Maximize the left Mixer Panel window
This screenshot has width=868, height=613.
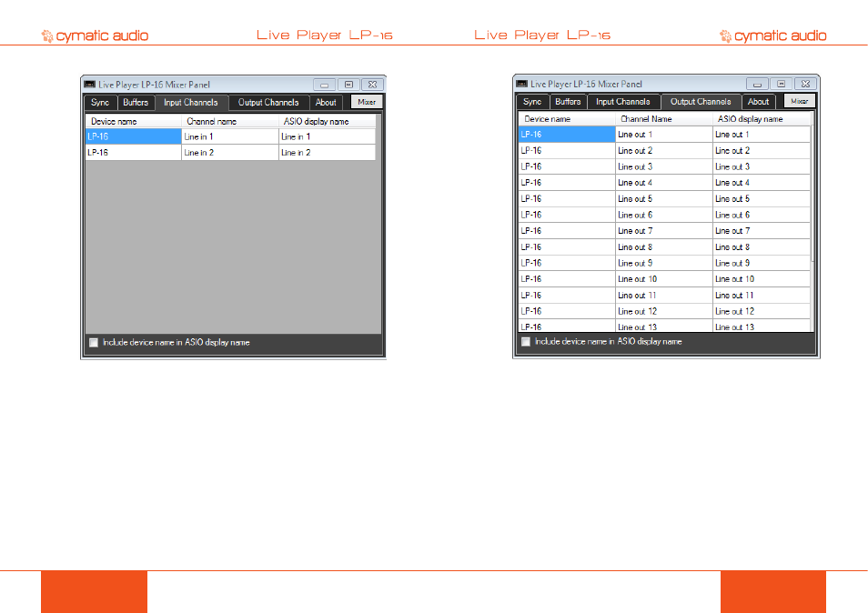pyautogui.click(x=348, y=85)
